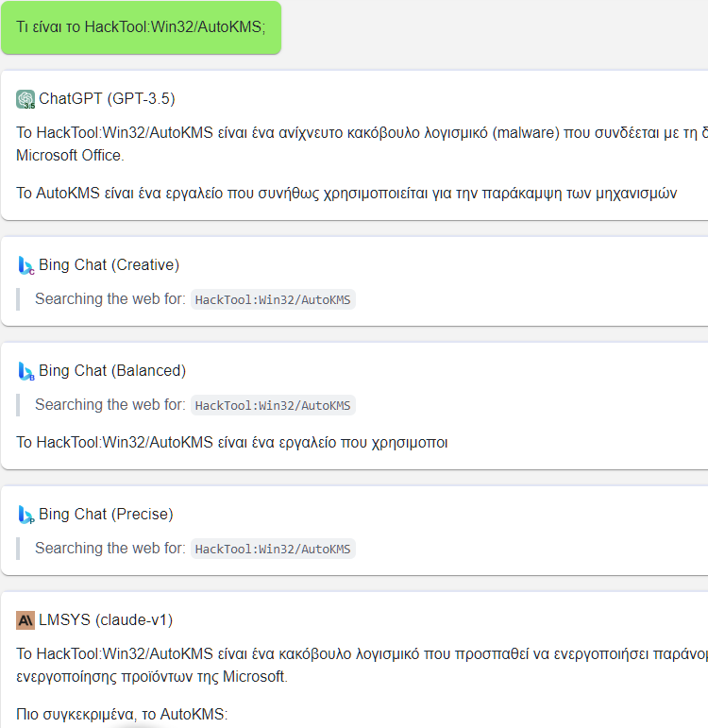Click the Bing Chat Balanced logo icon

(x=25, y=371)
